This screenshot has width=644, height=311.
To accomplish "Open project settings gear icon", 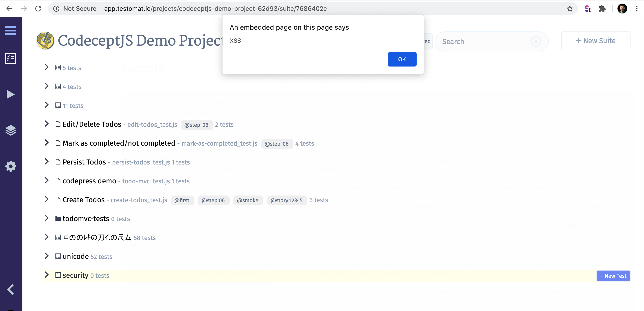I will point(11,166).
